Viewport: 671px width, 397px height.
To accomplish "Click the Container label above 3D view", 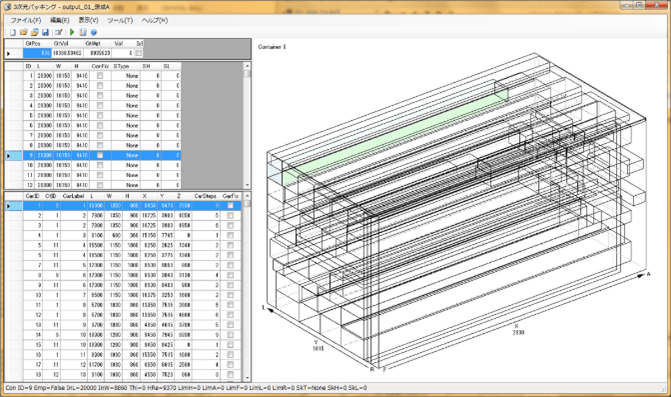I will [x=272, y=47].
